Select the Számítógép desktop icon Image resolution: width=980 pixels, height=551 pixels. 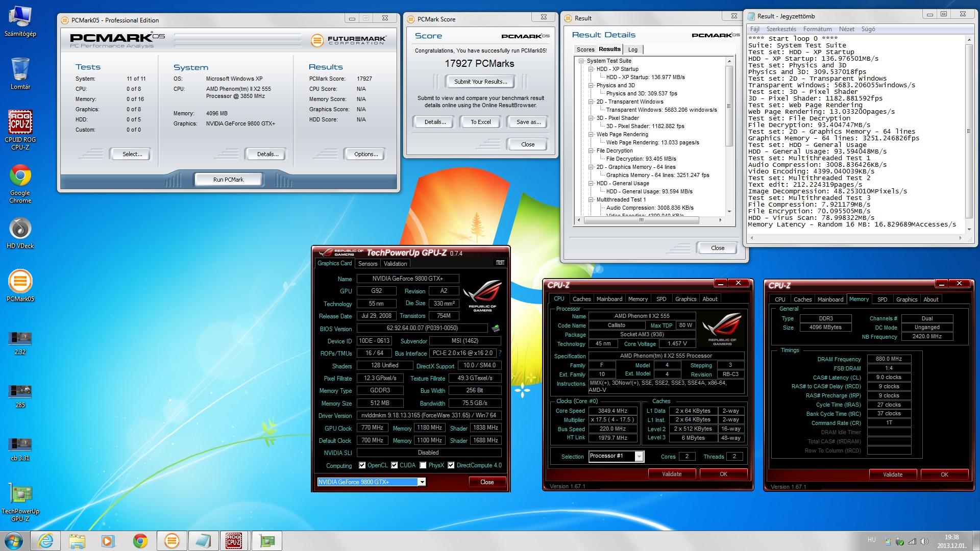tap(20, 21)
